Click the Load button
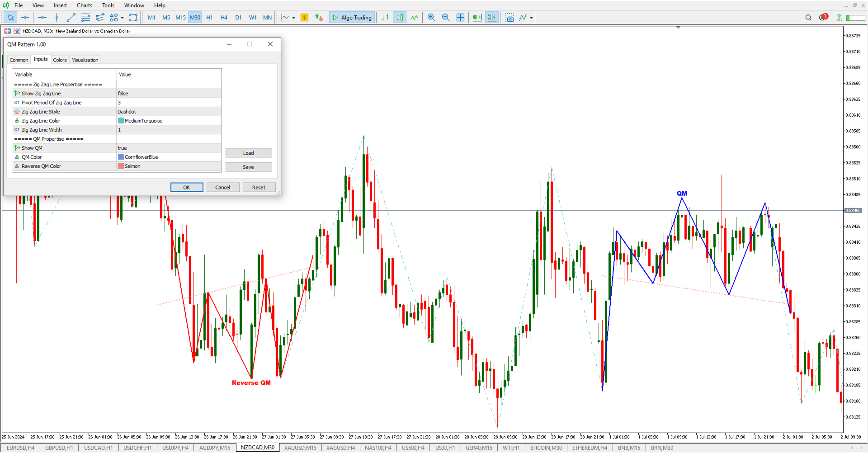 [249, 153]
